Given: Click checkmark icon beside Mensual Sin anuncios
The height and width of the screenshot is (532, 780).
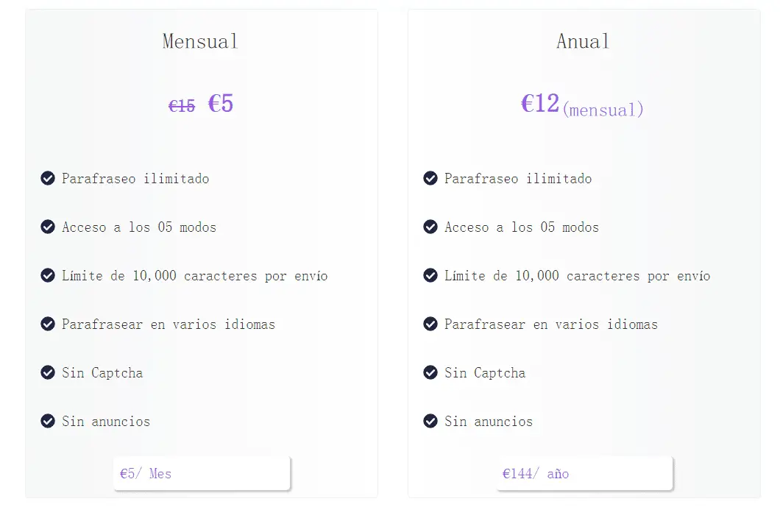Looking at the screenshot, I should [48, 421].
